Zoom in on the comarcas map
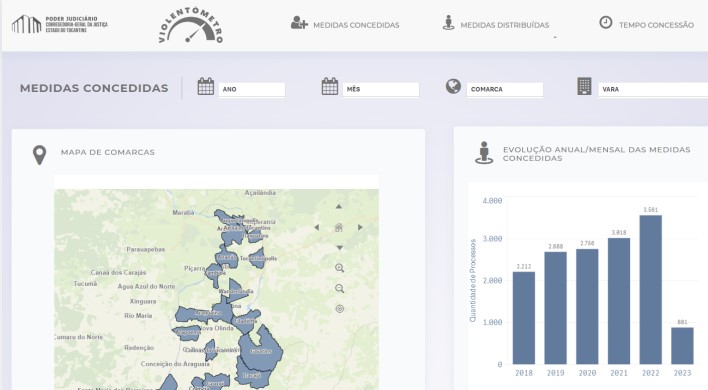The height and width of the screenshot is (390, 708). pyautogui.click(x=340, y=268)
